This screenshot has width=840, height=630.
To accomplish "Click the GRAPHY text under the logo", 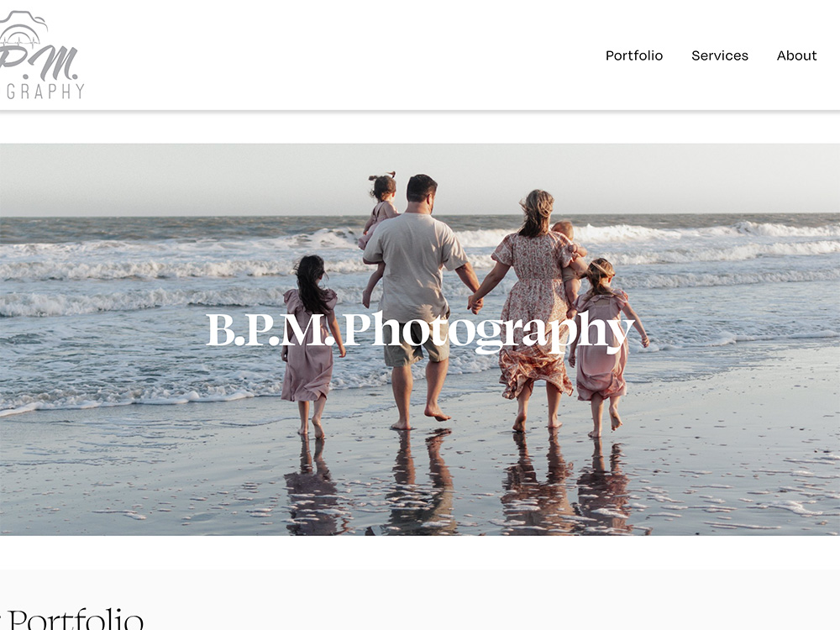I will 45,91.
